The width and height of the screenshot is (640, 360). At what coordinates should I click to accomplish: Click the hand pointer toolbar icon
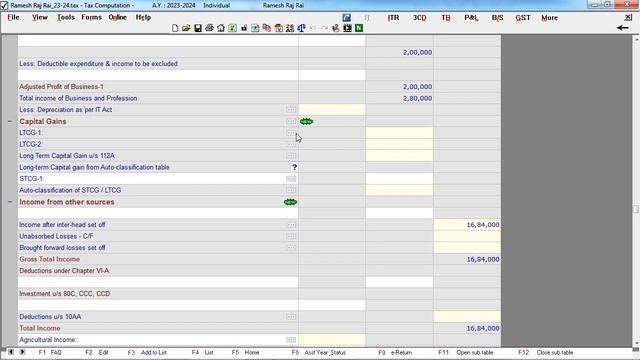coord(336,28)
